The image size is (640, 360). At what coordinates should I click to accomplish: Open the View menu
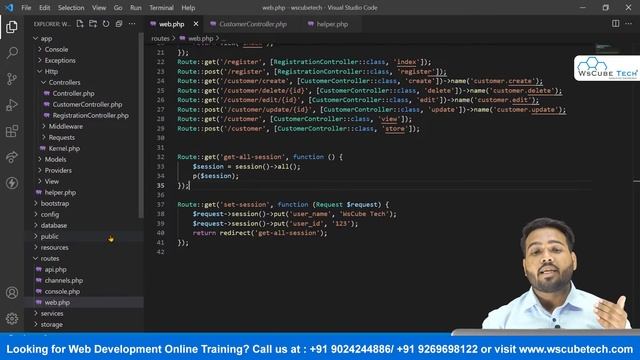pos(99,8)
